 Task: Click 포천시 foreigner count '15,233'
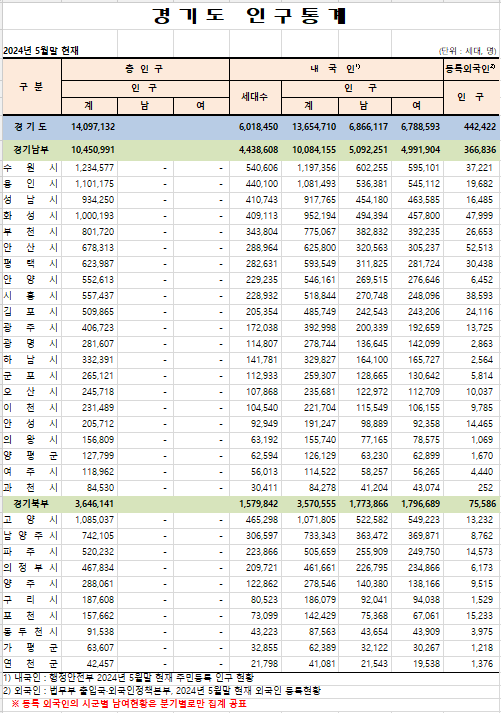coord(479,616)
